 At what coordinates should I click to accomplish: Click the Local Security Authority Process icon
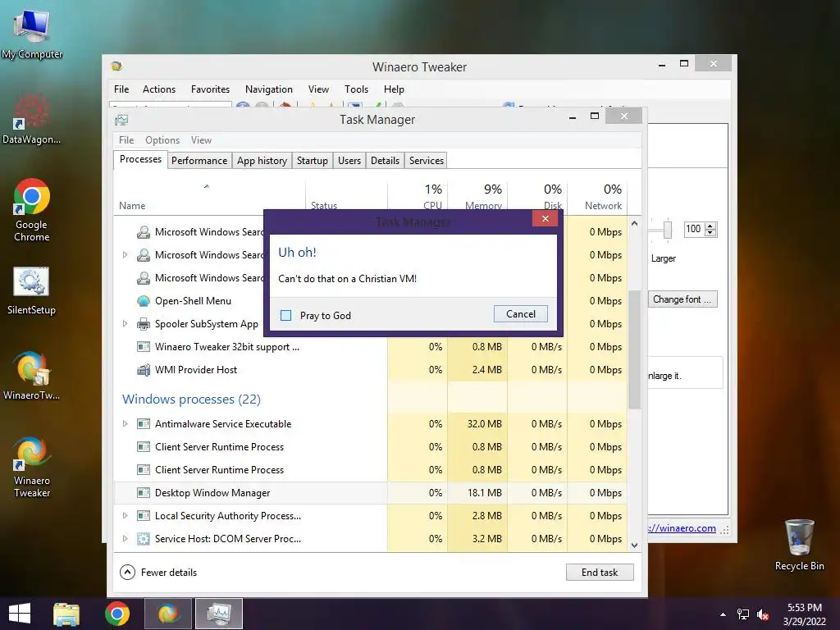click(143, 516)
